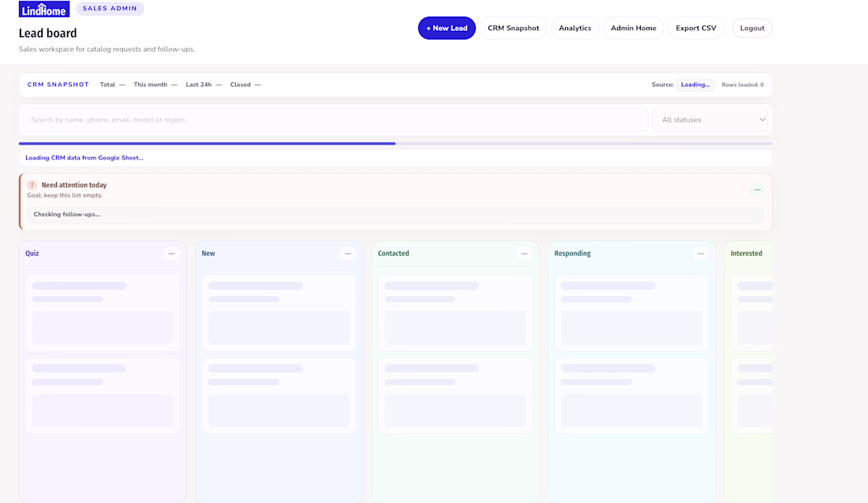The width and height of the screenshot is (868, 503).
Task: Click the Last 24h stat
Action: (204, 84)
